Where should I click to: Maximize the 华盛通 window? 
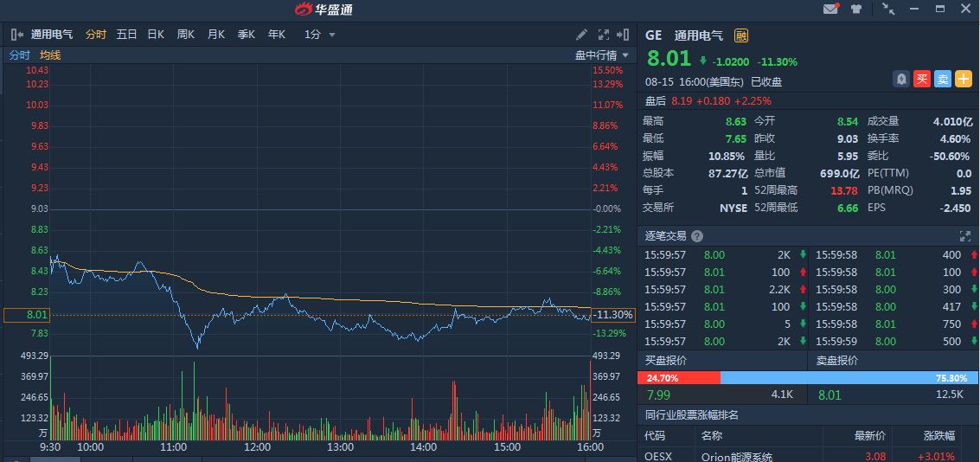click(x=940, y=9)
